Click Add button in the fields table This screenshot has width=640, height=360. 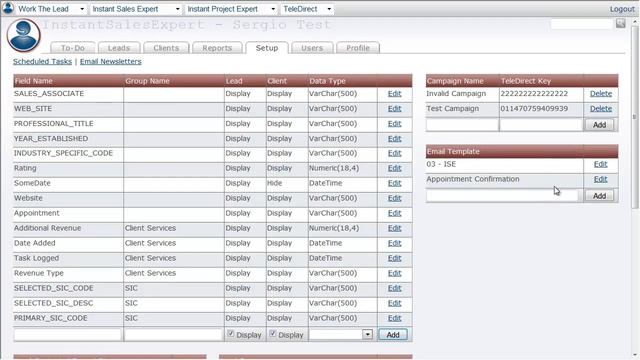pos(393,335)
